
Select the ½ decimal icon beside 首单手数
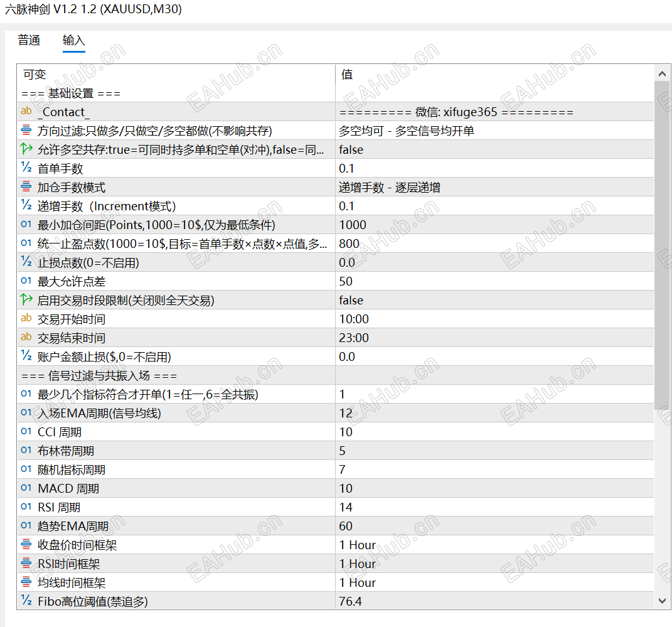pos(25,168)
